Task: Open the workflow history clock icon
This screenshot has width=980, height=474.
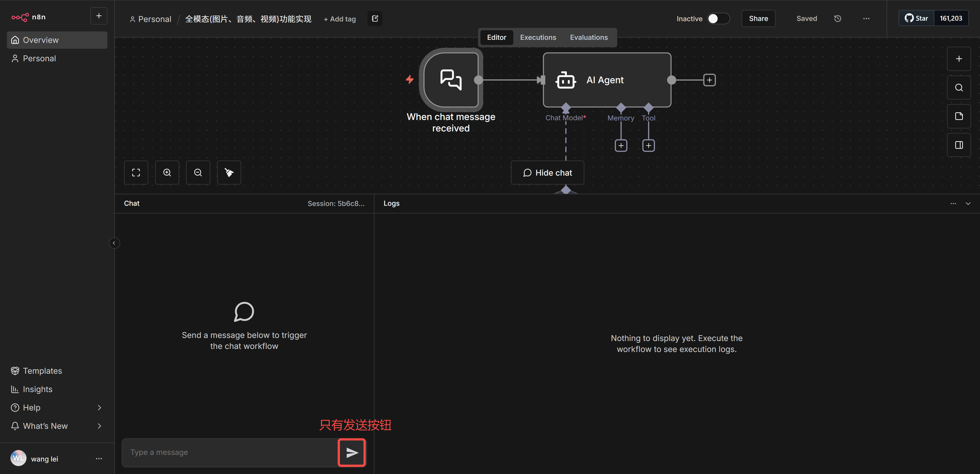Action: [x=837, y=19]
